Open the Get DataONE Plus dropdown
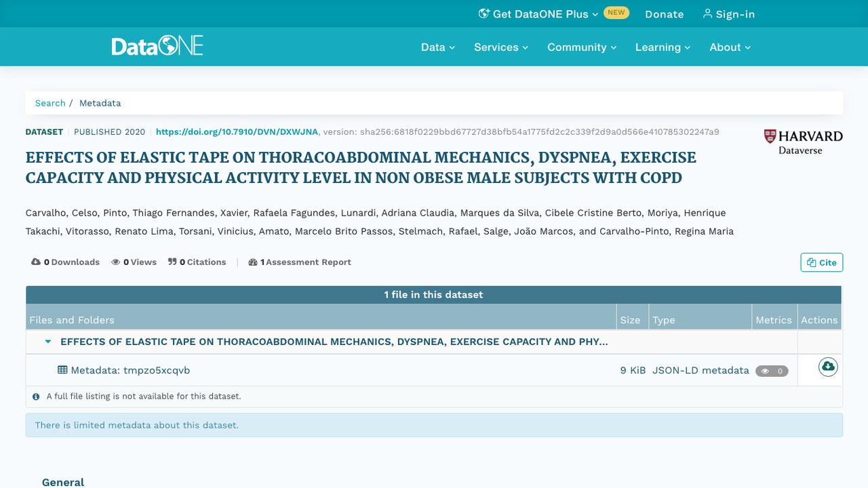 pos(538,14)
